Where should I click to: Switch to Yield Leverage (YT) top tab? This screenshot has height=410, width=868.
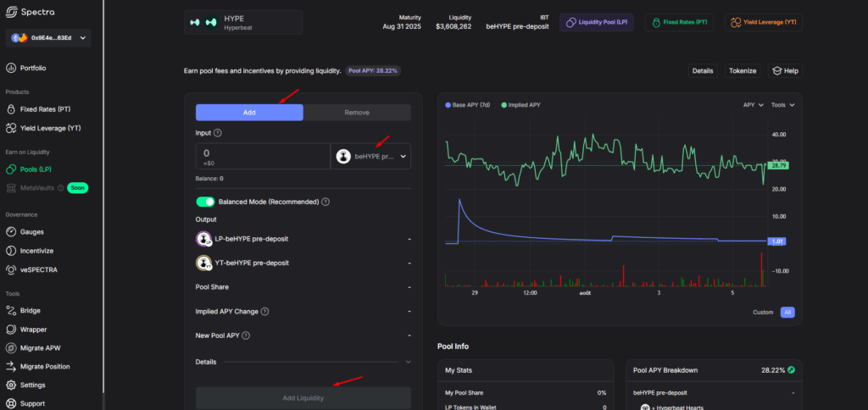point(764,22)
